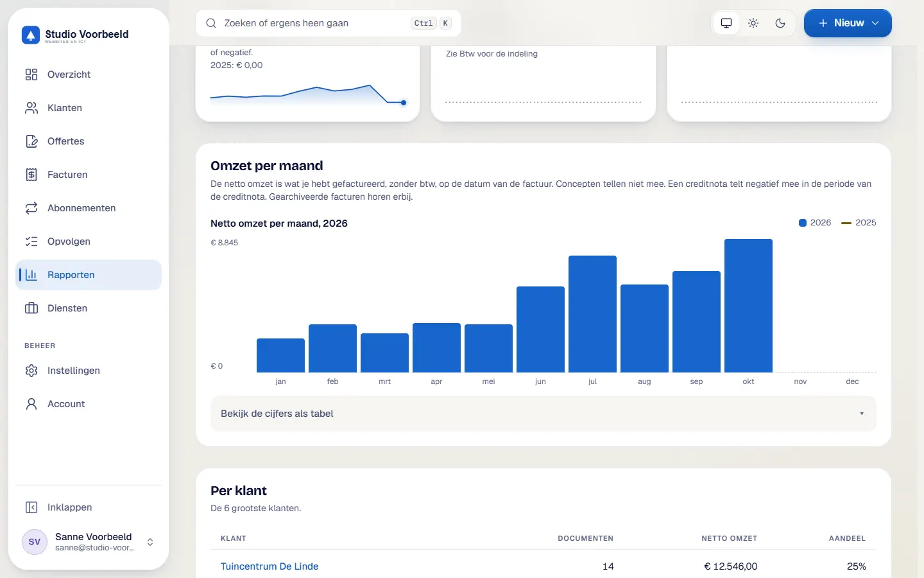
Task: Click the Klant column header
Action: [234, 538]
